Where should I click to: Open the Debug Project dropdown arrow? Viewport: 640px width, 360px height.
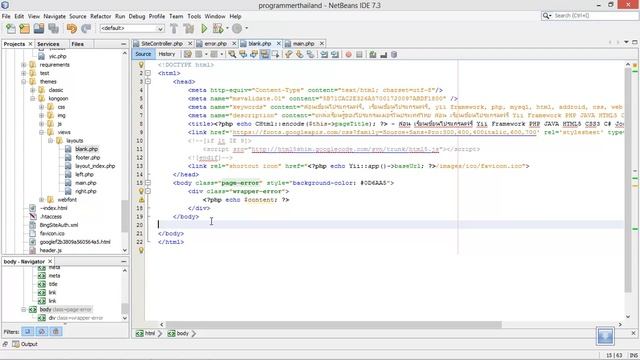(227, 29)
